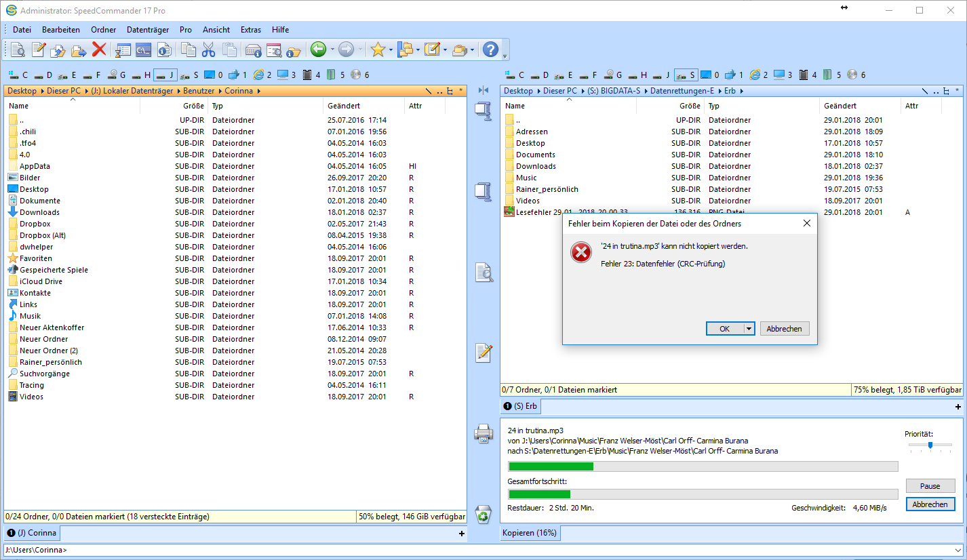Open the Extras menu
Viewport: 967px width, 560px height.
[x=250, y=30]
